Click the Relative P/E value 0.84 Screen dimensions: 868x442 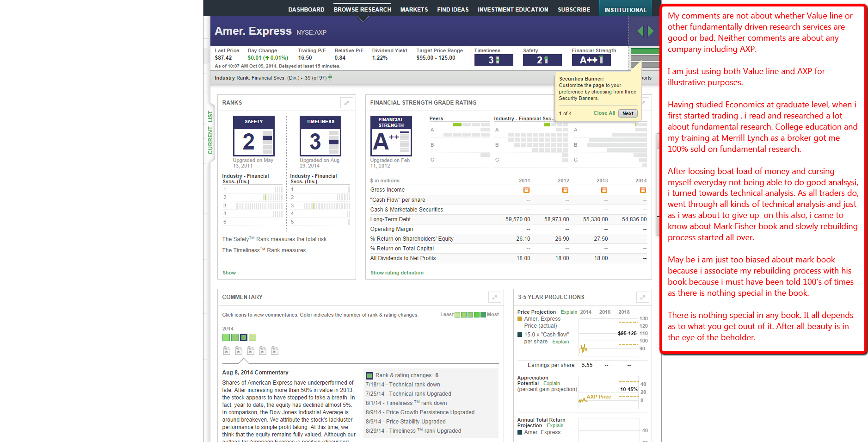[340, 58]
